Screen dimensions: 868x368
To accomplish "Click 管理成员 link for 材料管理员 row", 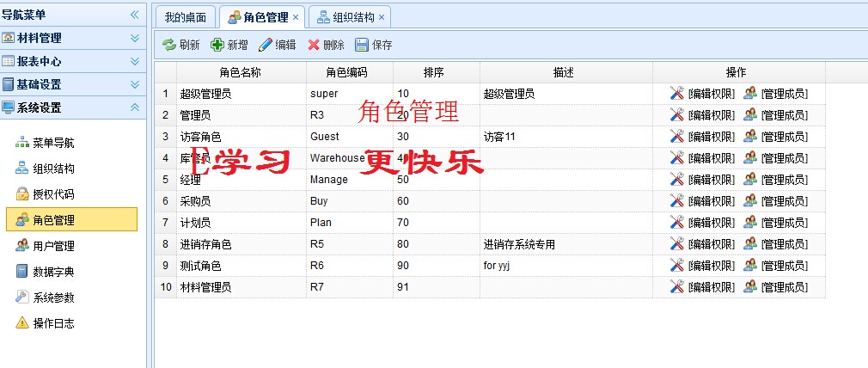I will (784, 286).
